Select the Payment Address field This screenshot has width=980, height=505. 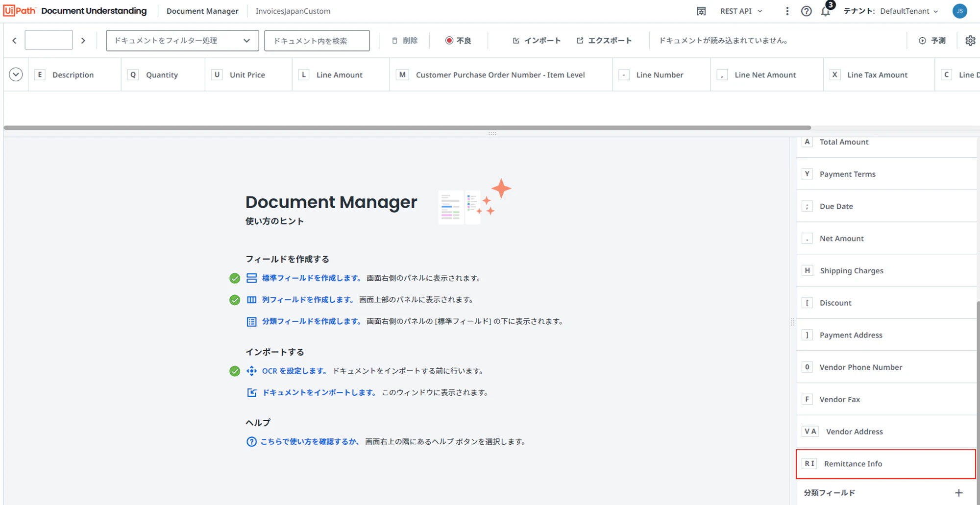[x=886, y=335]
